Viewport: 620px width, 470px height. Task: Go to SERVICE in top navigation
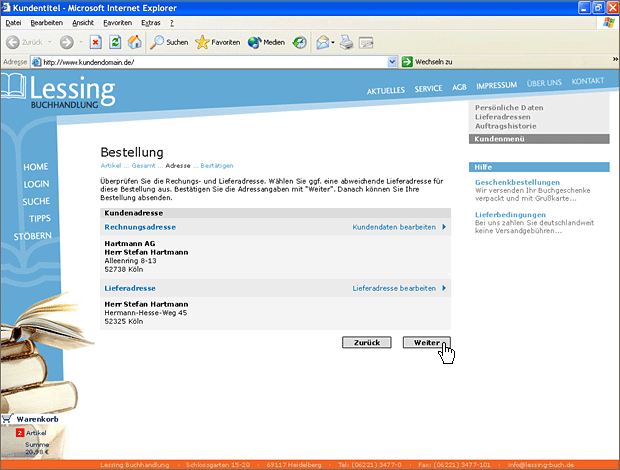(428, 89)
